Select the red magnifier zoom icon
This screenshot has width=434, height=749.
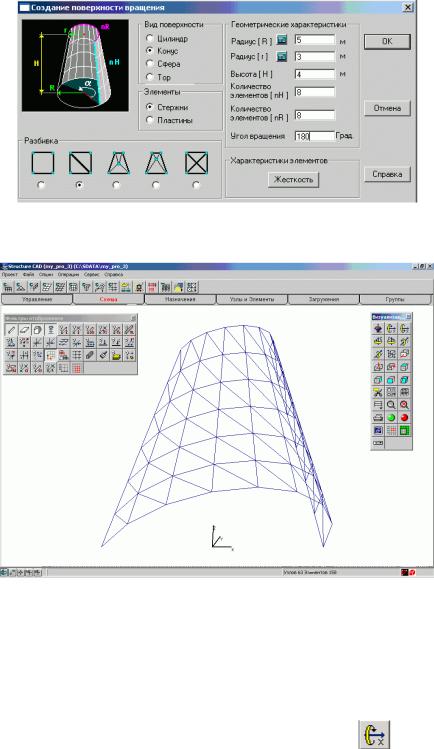pyautogui.click(x=404, y=405)
